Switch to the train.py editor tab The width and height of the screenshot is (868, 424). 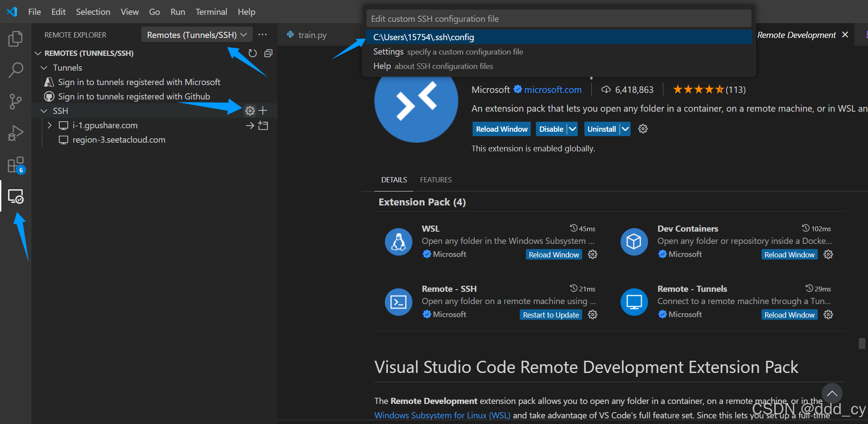(x=312, y=35)
